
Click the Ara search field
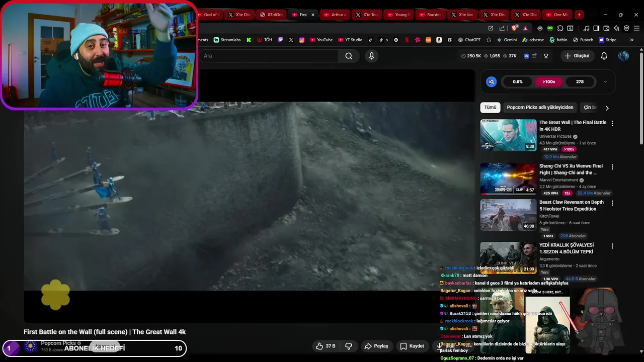[269, 56]
